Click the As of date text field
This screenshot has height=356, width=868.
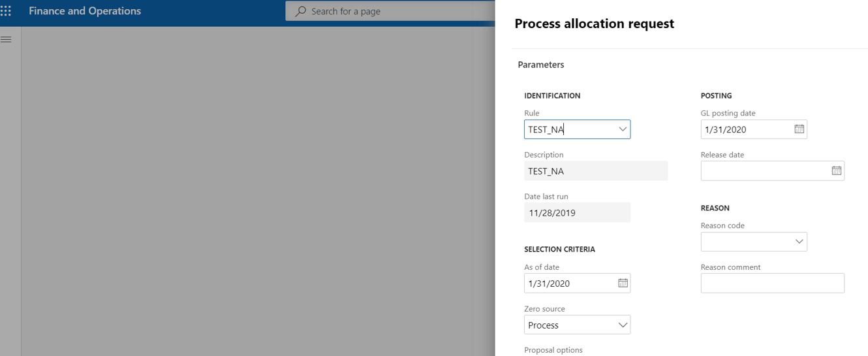point(568,283)
